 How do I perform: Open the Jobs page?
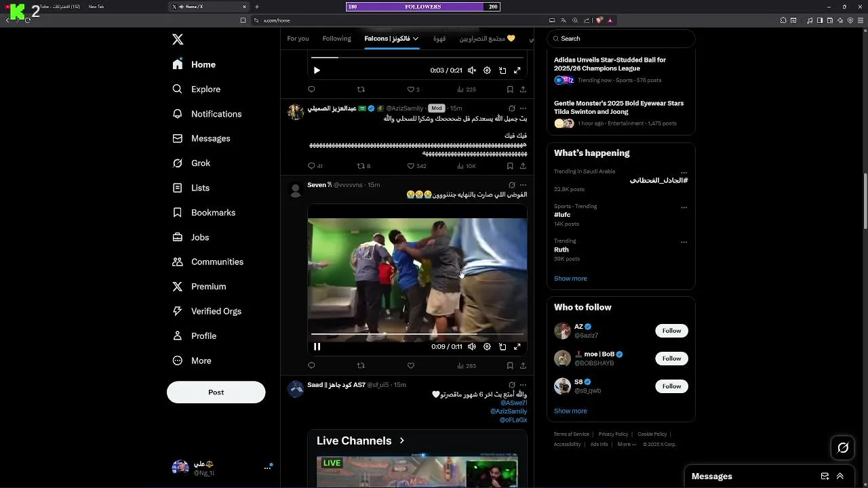[191, 237]
